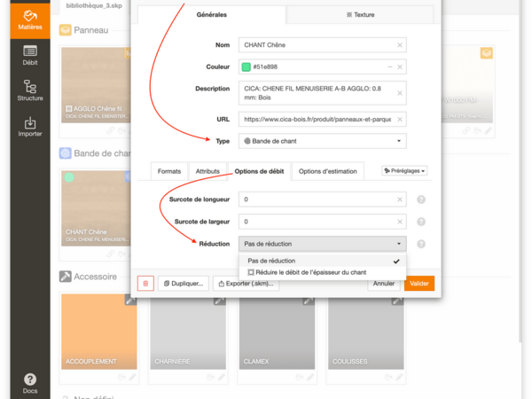Click the Dupliquer... button
This screenshot has height=399, width=532.
pyautogui.click(x=184, y=284)
